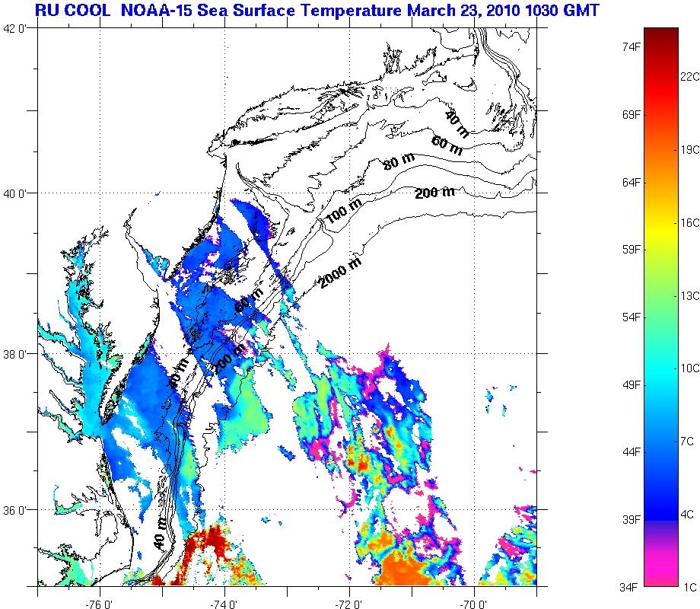Click the 69F legend label
Image resolution: width=700 pixels, height=609 pixels.
[x=632, y=115]
